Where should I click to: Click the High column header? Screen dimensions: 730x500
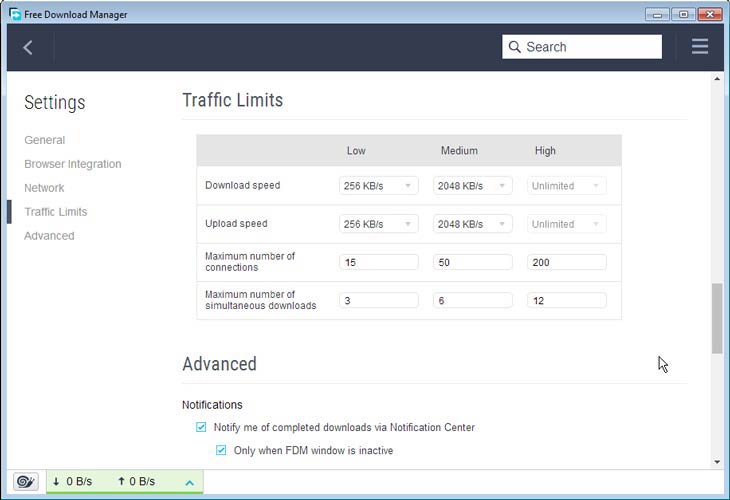click(x=545, y=151)
